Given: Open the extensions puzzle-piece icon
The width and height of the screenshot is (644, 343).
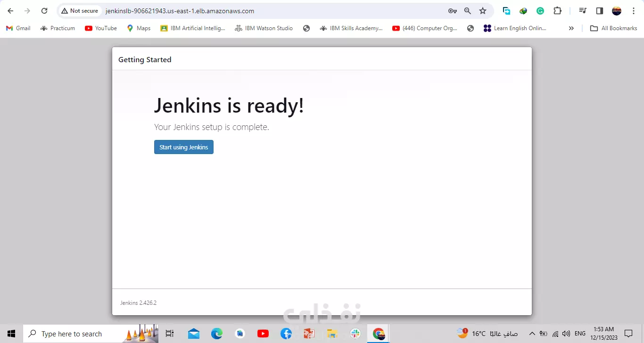Looking at the screenshot, I should click(x=558, y=10).
